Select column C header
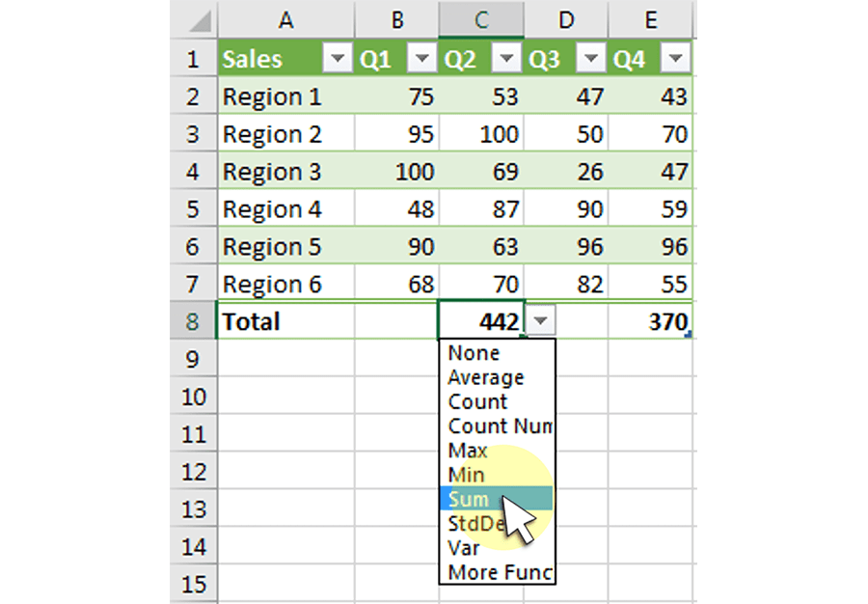Image resolution: width=868 pixels, height=604 pixels. [481, 20]
